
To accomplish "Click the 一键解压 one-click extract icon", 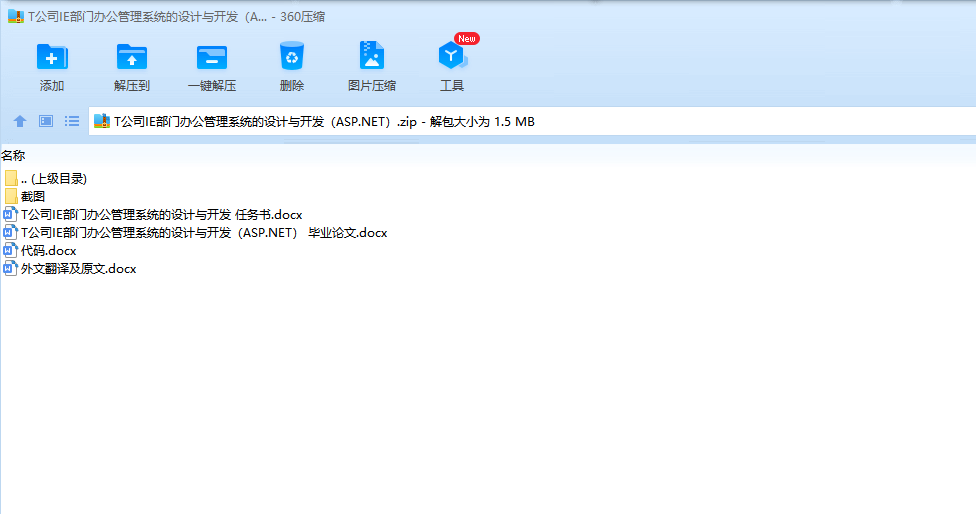I will 212,57.
